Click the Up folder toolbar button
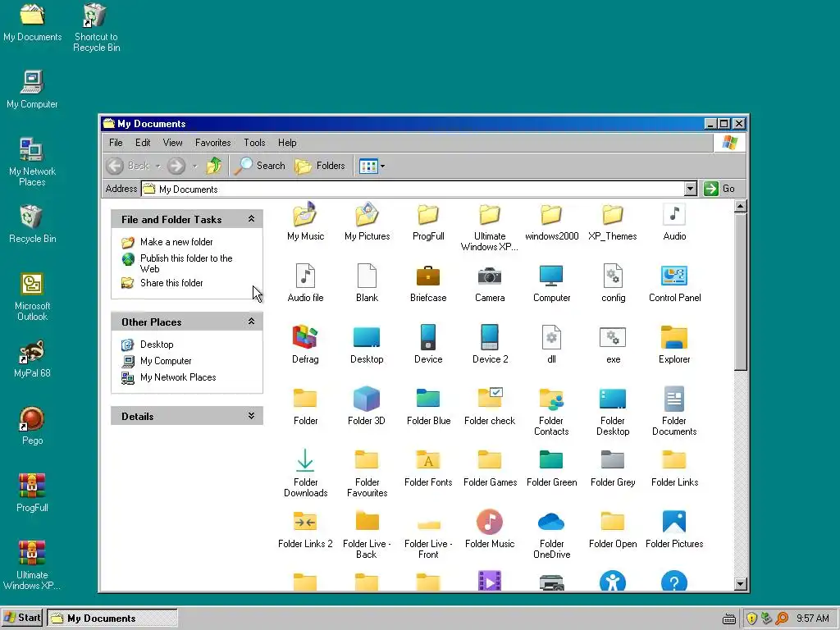The width and height of the screenshot is (840, 630). tap(214, 166)
